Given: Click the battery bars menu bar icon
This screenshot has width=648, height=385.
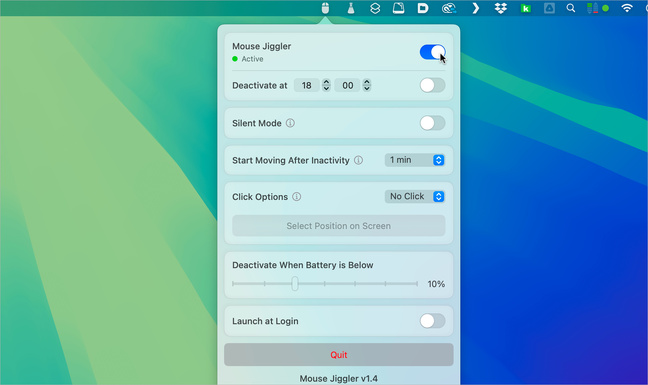Looking at the screenshot, I should pos(593,8).
